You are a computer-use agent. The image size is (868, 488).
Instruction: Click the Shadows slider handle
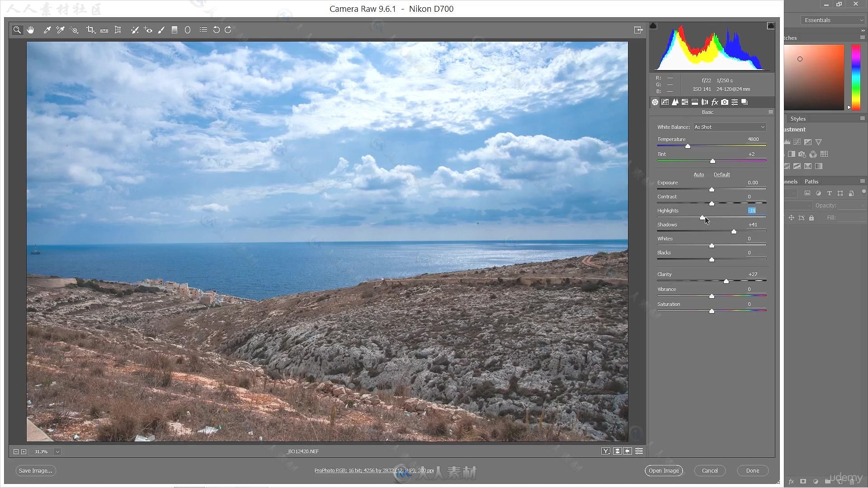734,232
